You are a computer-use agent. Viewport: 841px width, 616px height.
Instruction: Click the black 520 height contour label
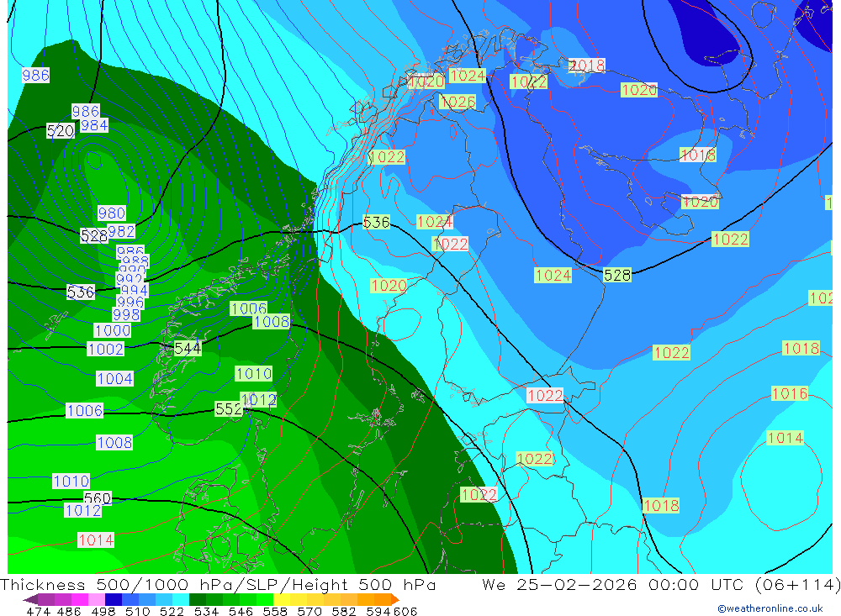(60, 131)
